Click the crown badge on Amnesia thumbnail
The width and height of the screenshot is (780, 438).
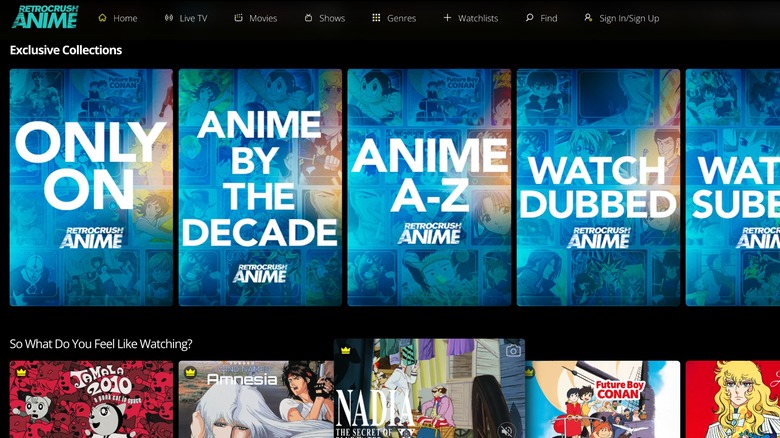[190, 372]
